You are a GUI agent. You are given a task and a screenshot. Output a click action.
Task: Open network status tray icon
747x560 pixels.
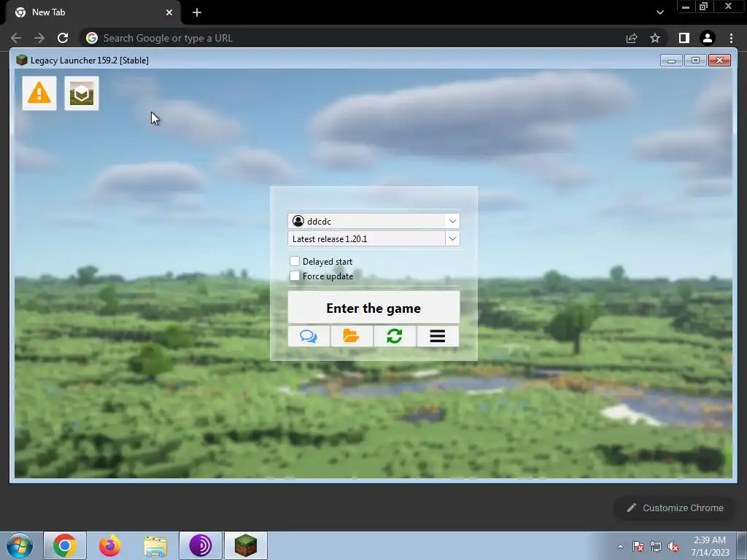click(656, 546)
